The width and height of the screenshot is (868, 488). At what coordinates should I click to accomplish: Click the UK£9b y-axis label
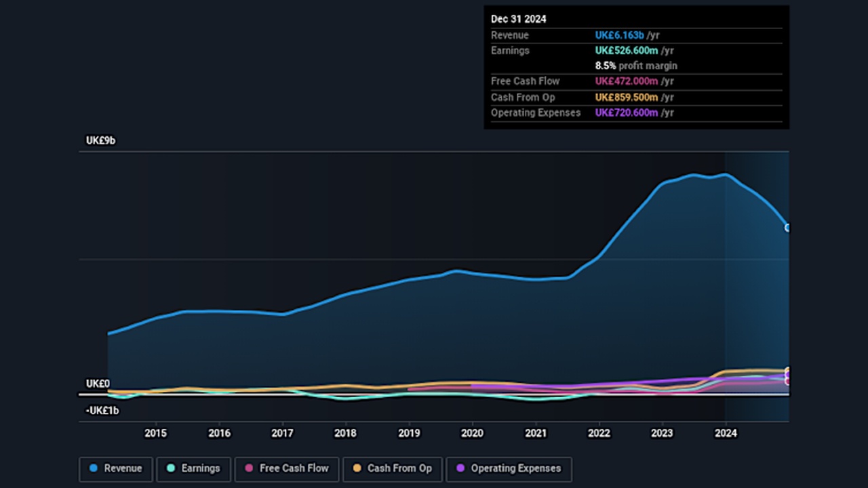point(100,141)
